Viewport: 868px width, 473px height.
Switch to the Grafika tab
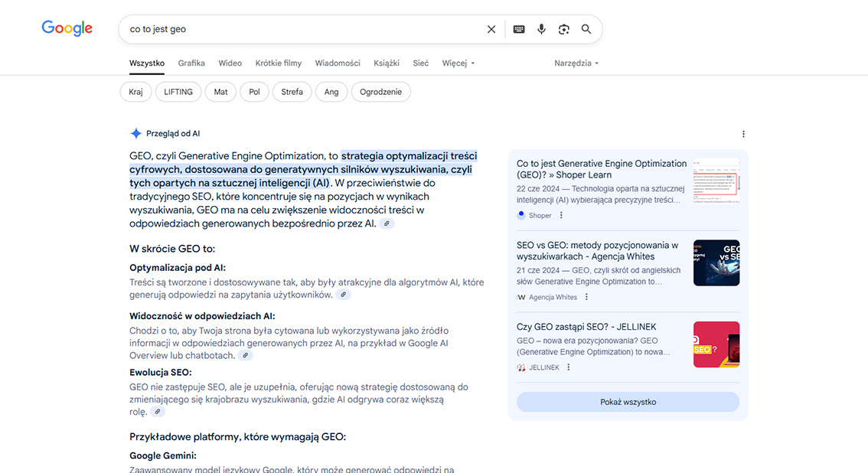[x=191, y=64]
